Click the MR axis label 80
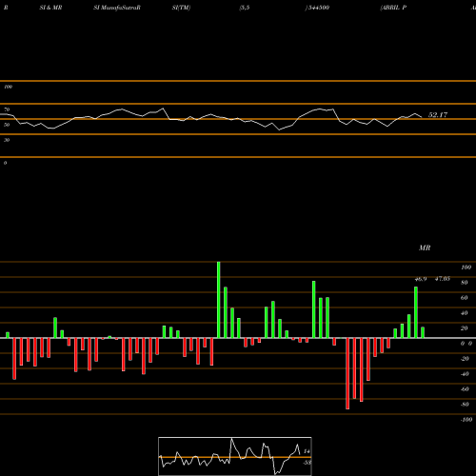The height and width of the screenshot is (476, 476). pos(465,283)
